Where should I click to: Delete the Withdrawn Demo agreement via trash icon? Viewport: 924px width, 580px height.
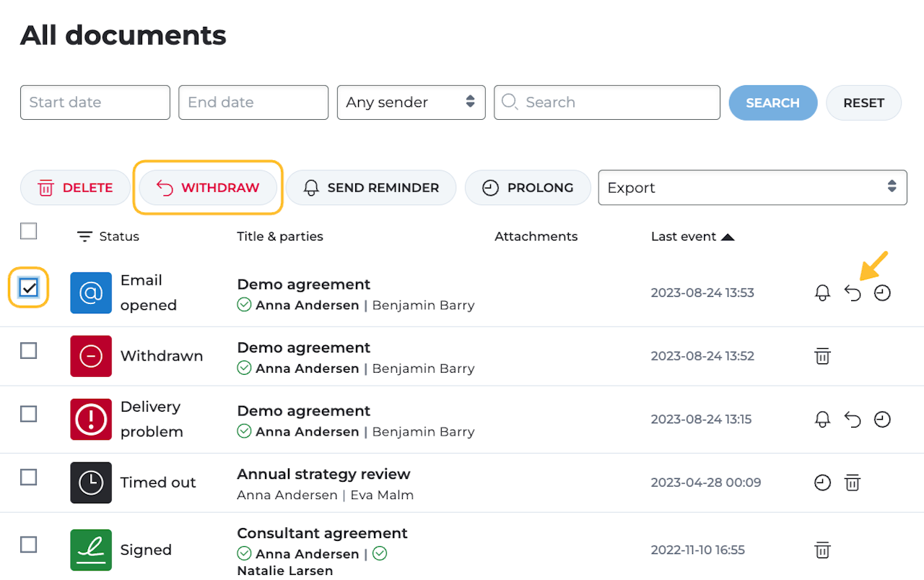[822, 356]
